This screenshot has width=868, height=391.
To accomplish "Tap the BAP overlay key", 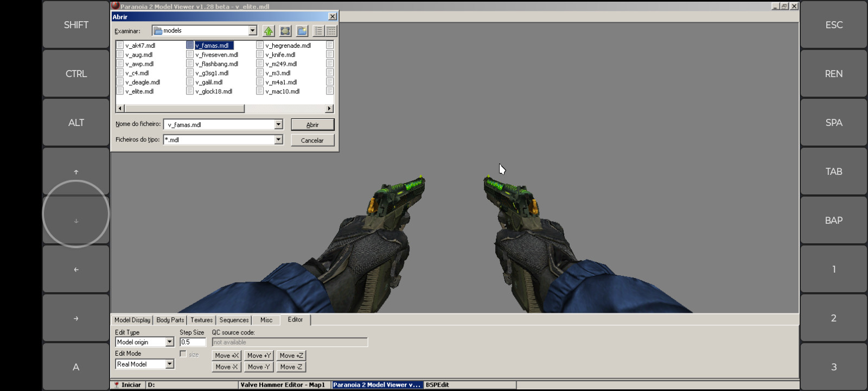I will click(x=834, y=220).
